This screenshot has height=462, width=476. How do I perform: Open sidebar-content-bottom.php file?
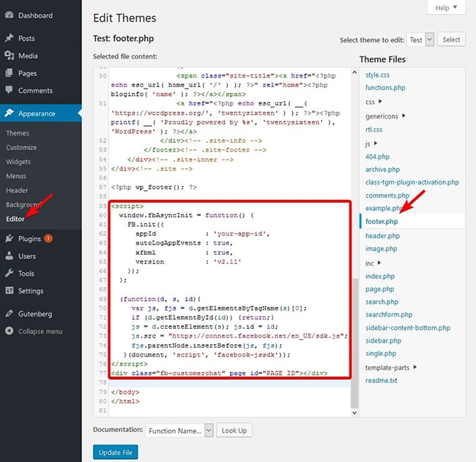408,328
